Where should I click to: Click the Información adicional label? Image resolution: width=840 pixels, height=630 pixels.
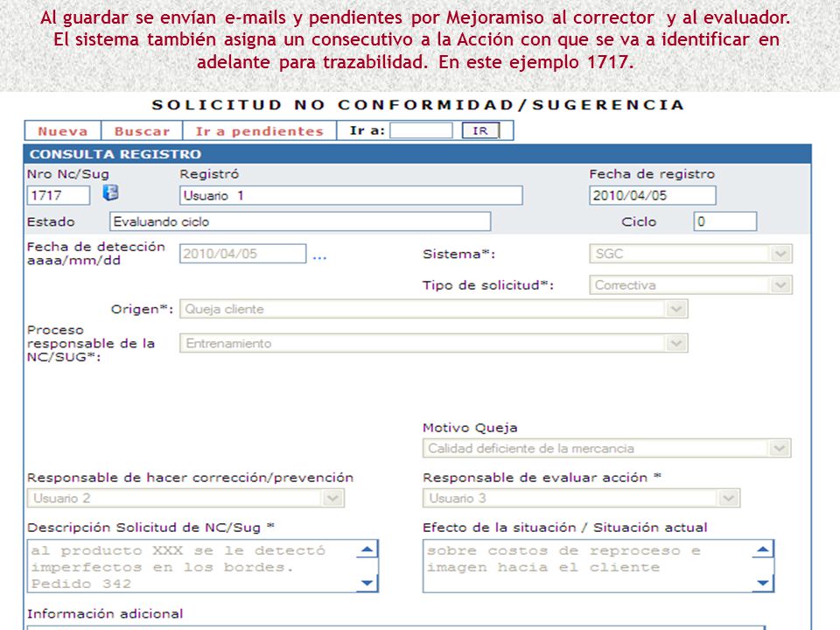pyautogui.click(x=105, y=614)
